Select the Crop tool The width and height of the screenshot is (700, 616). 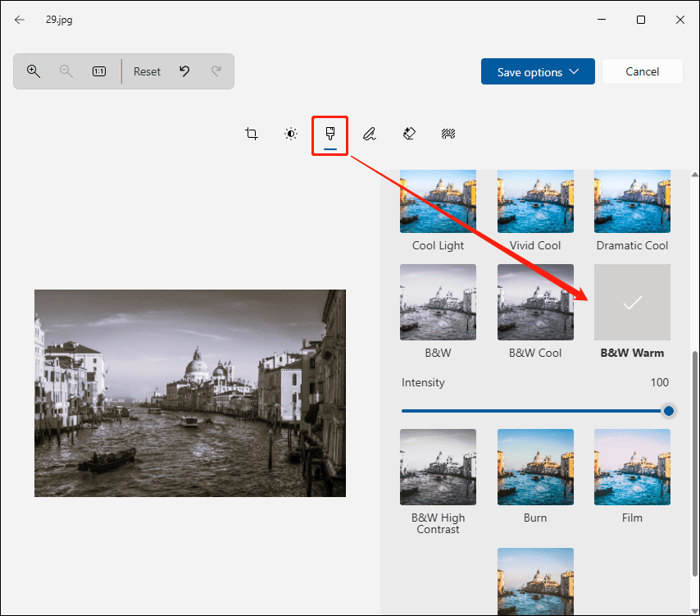click(x=251, y=134)
